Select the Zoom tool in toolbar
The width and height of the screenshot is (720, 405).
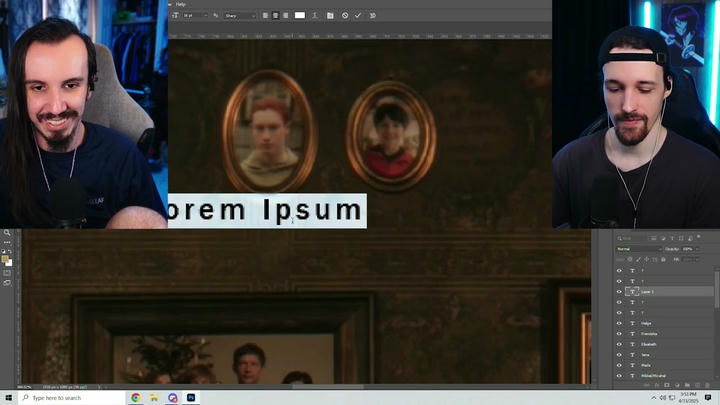(x=7, y=233)
